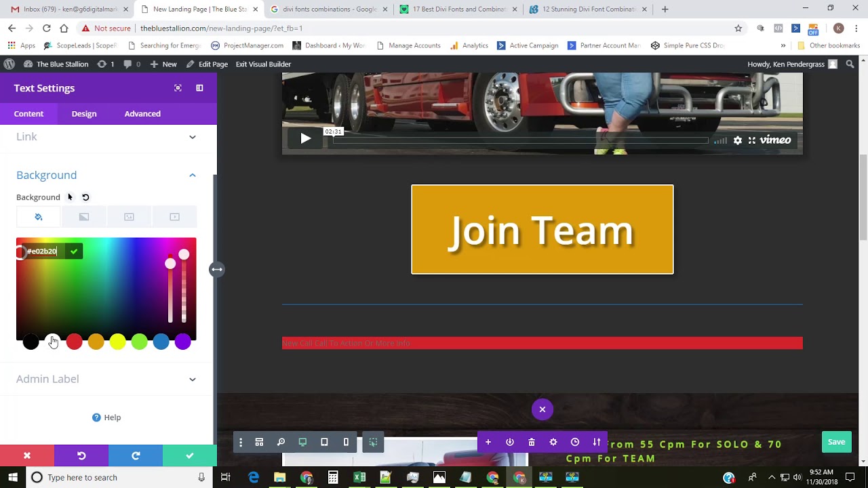Open editing history clock icon
Image resolution: width=868 pixels, height=488 pixels.
[x=575, y=442]
